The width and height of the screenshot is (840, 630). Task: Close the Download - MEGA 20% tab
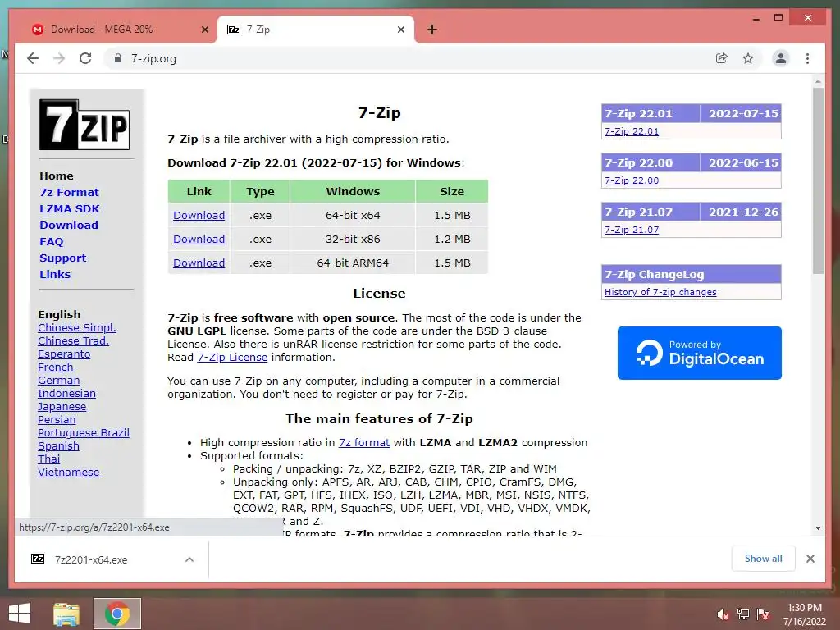(x=204, y=30)
